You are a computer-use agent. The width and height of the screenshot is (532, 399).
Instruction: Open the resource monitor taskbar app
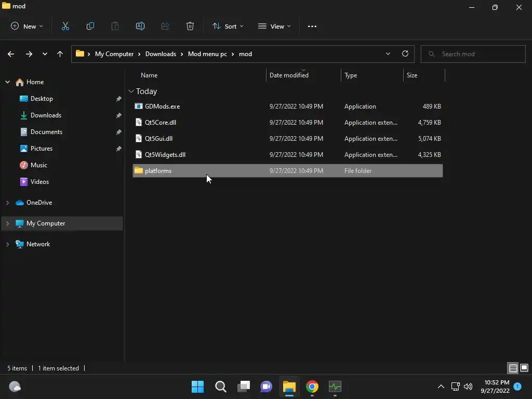[x=335, y=387]
